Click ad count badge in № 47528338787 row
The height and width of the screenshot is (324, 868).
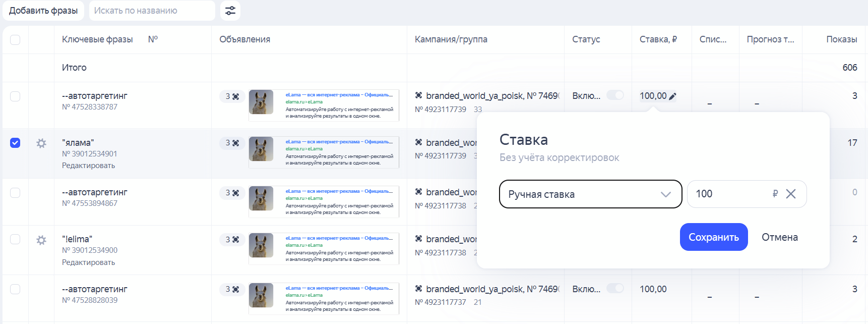232,96
